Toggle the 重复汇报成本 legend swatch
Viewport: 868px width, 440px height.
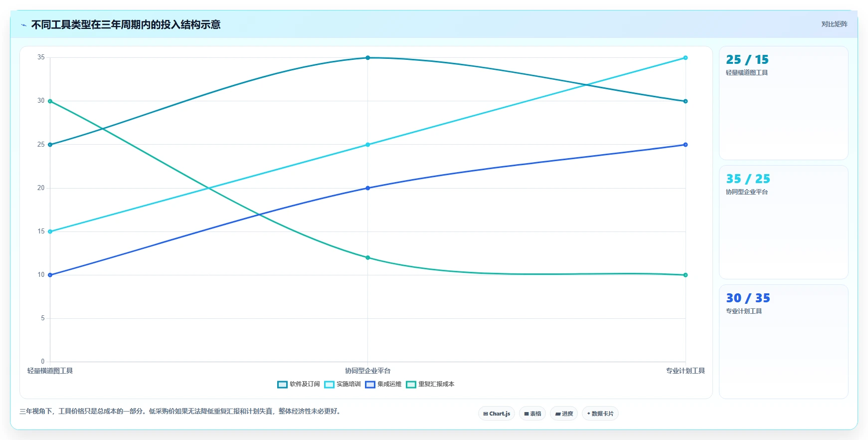tap(411, 385)
